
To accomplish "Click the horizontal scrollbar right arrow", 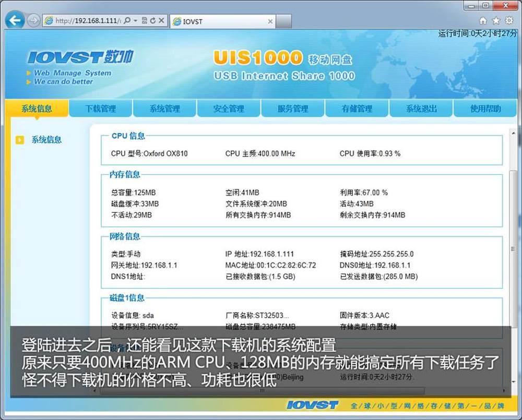I will (504, 390).
